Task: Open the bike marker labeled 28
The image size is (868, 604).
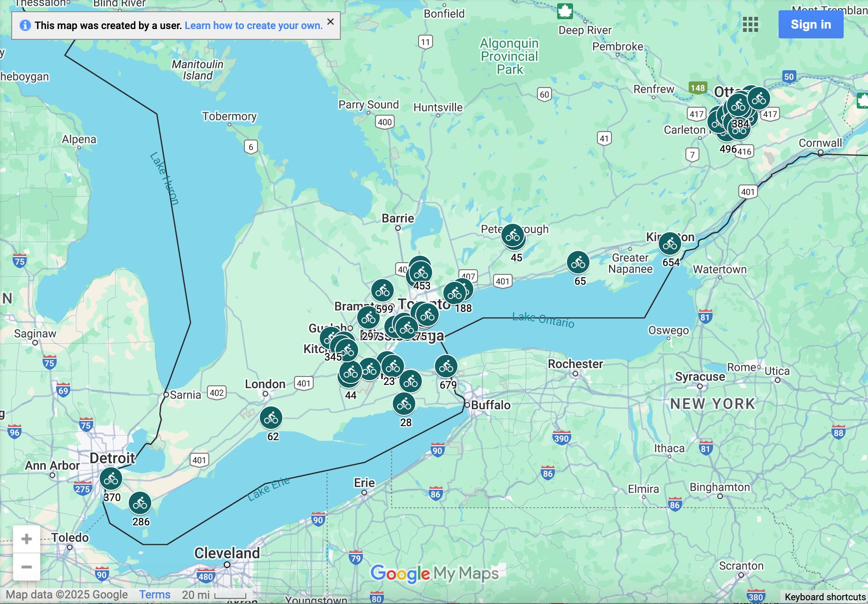Action: tap(404, 404)
